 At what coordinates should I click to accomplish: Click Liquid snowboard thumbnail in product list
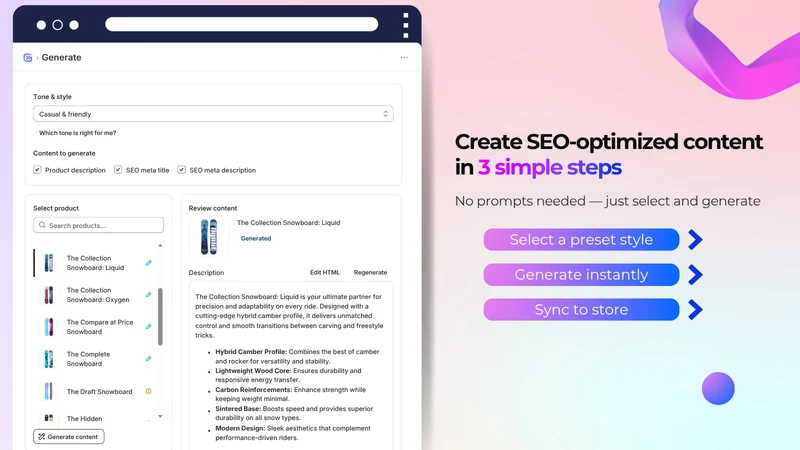[x=48, y=263]
